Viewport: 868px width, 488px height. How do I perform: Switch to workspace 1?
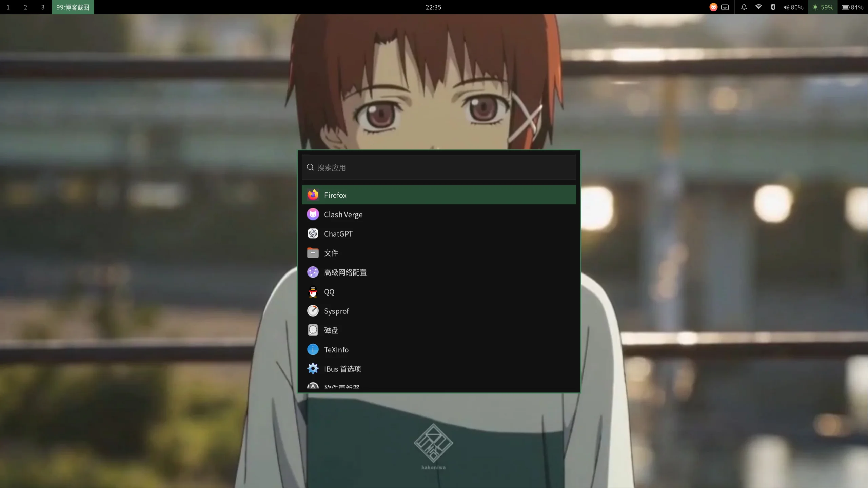click(x=8, y=7)
